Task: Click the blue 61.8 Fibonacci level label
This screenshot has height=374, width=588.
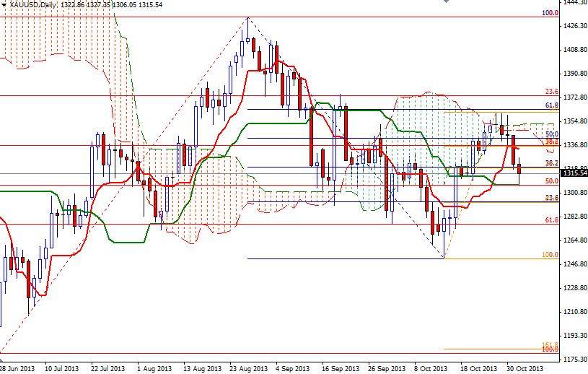Action: pos(552,105)
